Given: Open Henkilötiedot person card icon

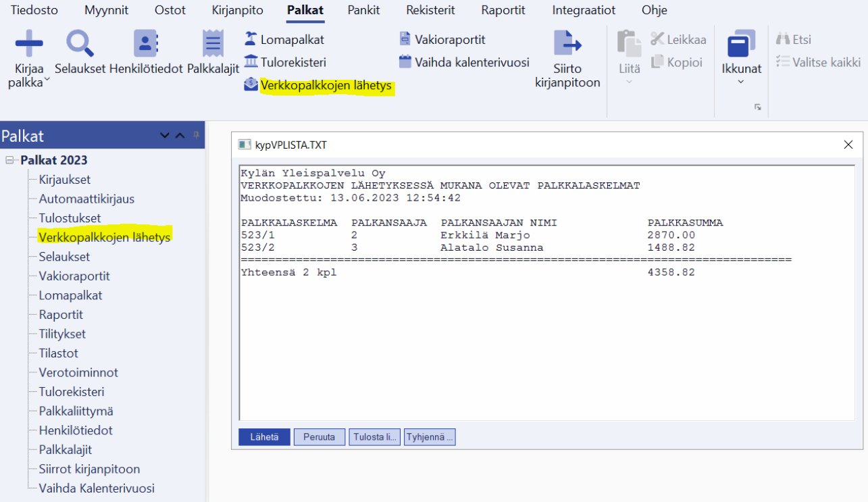Looking at the screenshot, I should point(146,45).
